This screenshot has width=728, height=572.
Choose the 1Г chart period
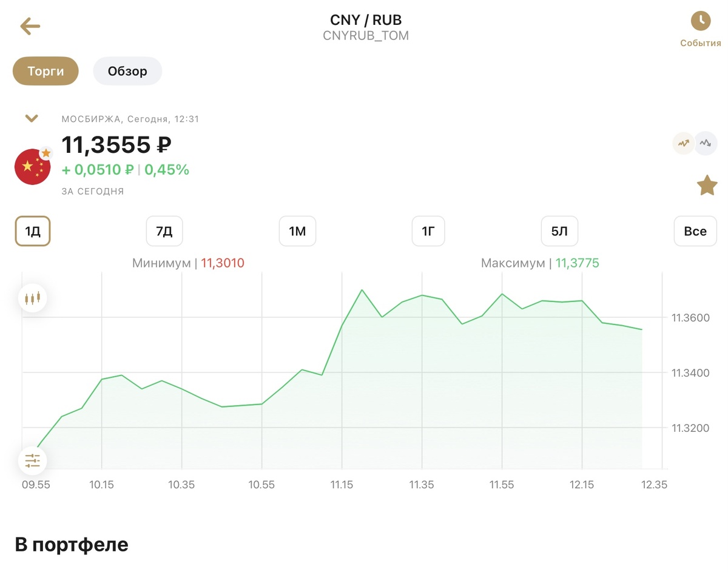tap(428, 231)
